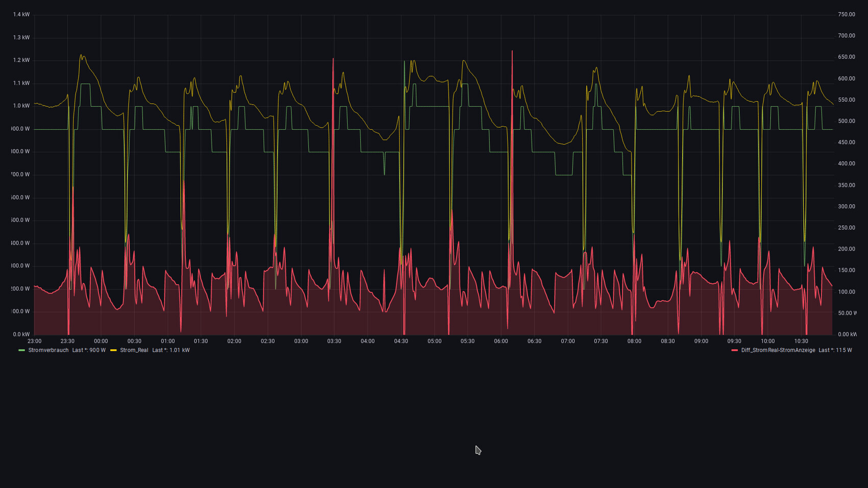Click the 23:00 time axis label
Image resolution: width=868 pixels, height=488 pixels.
click(x=34, y=341)
